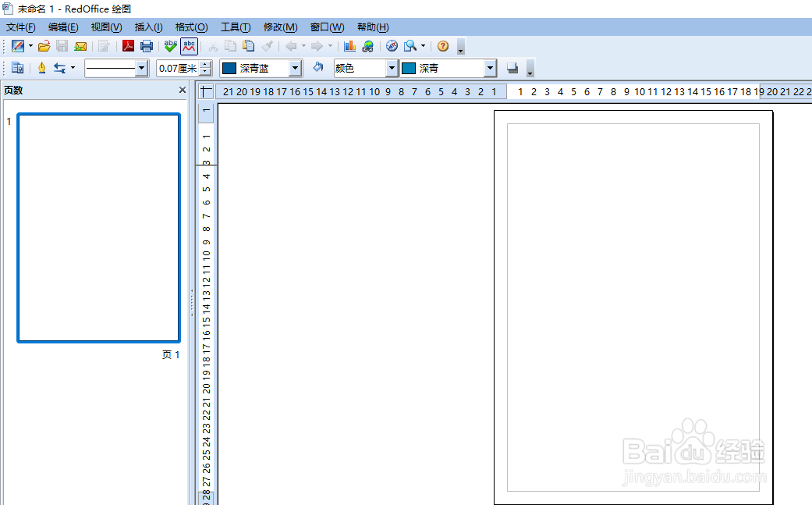Open the Navigator compass icon

click(x=392, y=46)
